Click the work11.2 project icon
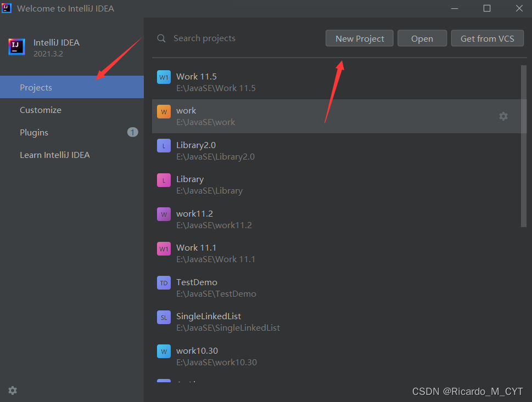 pos(164,214)
